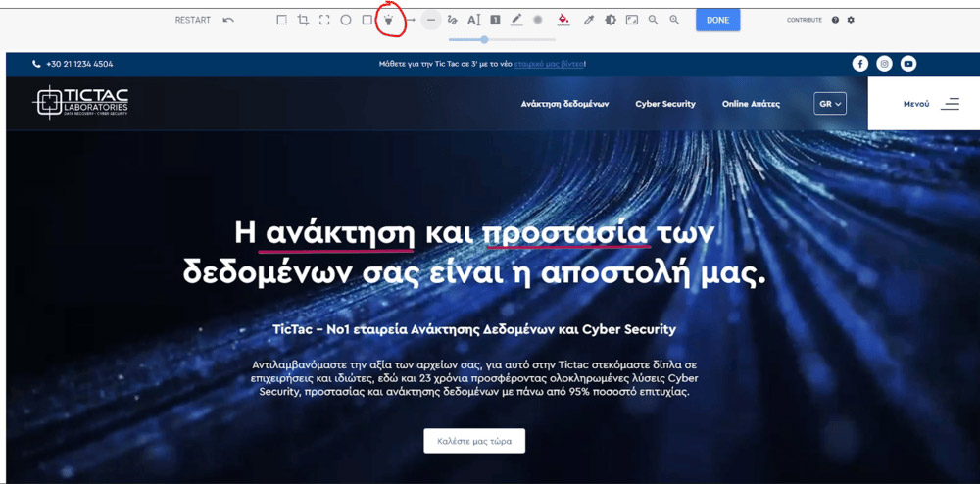This screenshot has width=980, height=484.
Task: Open the Instagram icon in site header
Action: pos(884,64)
